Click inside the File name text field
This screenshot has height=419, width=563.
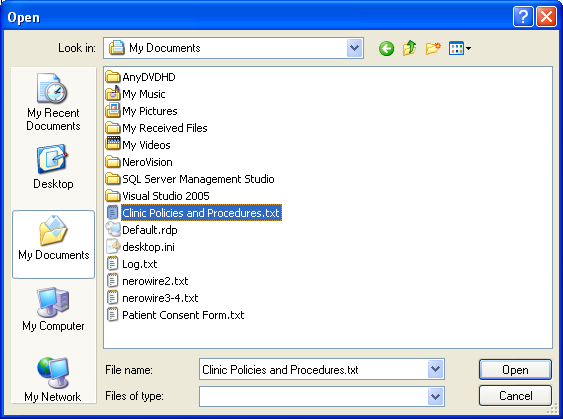313,369
